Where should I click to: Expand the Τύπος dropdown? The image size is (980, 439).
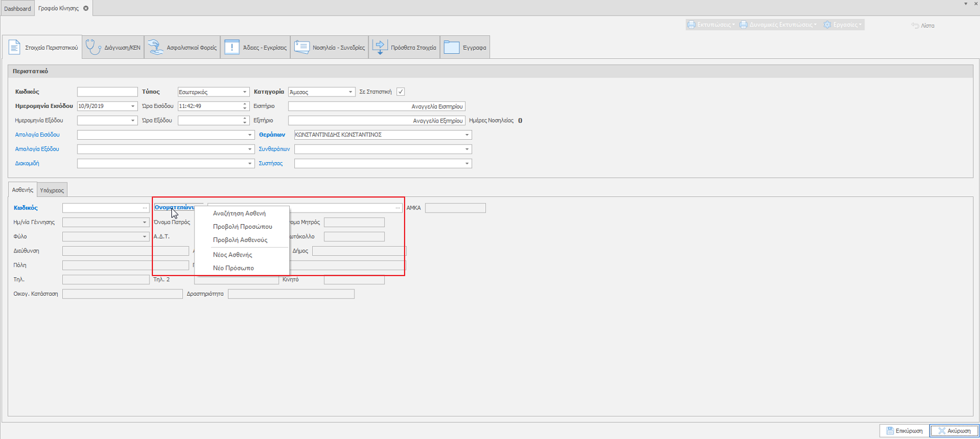point(245,92)
